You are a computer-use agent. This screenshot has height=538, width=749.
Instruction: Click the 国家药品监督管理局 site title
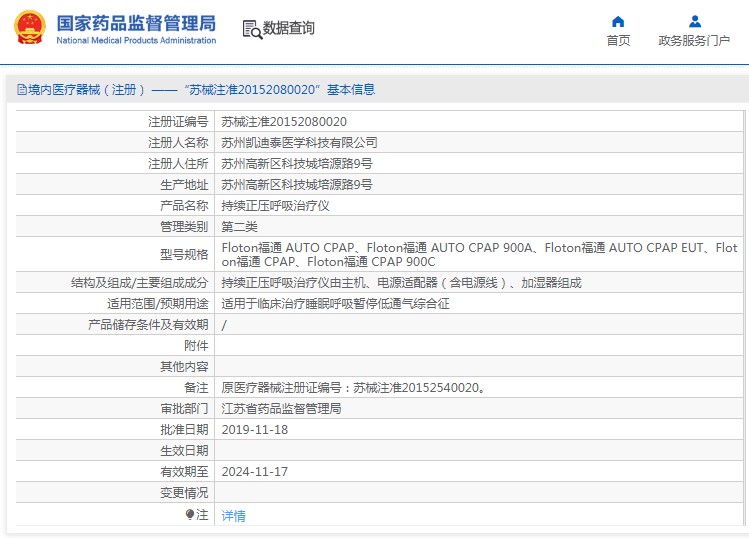[135, 22]
